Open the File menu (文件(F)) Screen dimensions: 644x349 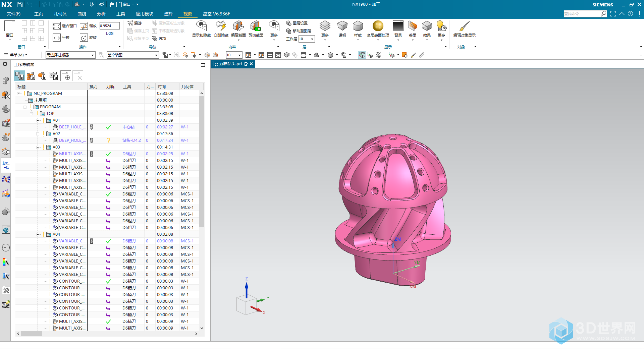point(13,14)
